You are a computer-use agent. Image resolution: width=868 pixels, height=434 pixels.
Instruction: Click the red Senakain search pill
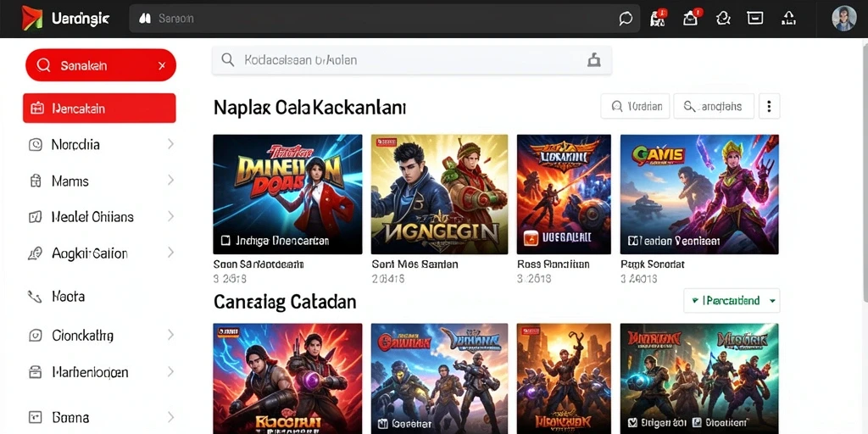click(101, 65)
